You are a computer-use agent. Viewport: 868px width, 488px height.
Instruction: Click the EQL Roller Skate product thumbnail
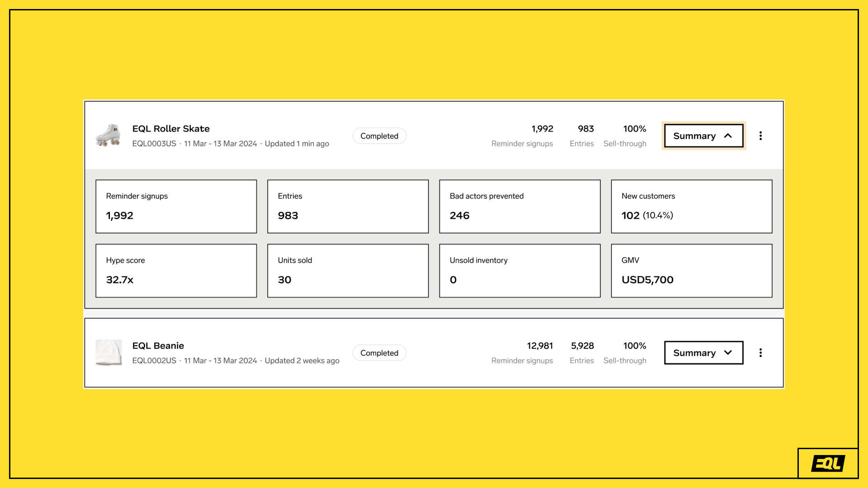[108, 135]
